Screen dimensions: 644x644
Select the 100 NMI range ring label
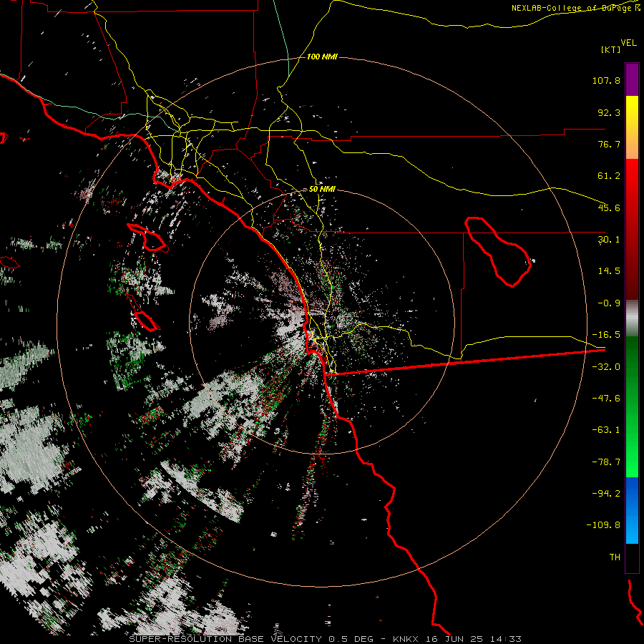(322, 57)
